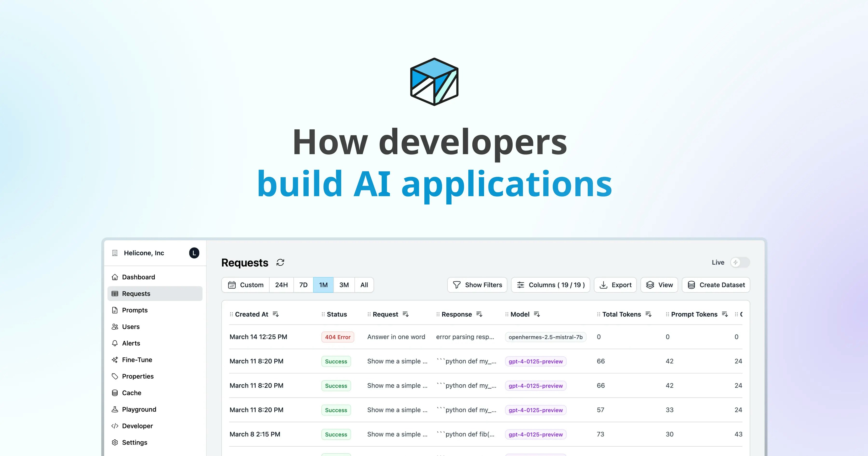Click the Prompt Tokens value 33

pyautogui.click(x=670, y=410)
